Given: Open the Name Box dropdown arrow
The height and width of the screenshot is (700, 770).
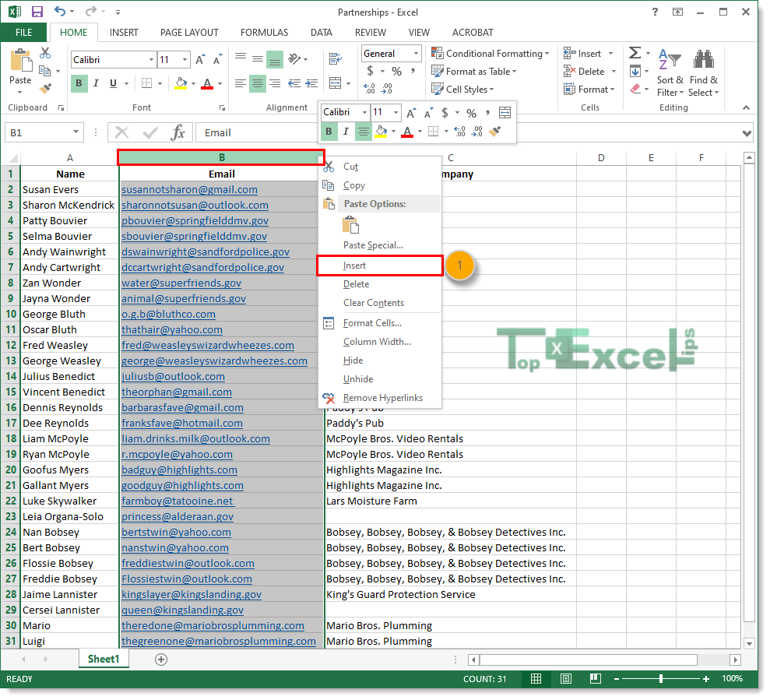Looking at the screenshot, I should click(x=76, y=132).
